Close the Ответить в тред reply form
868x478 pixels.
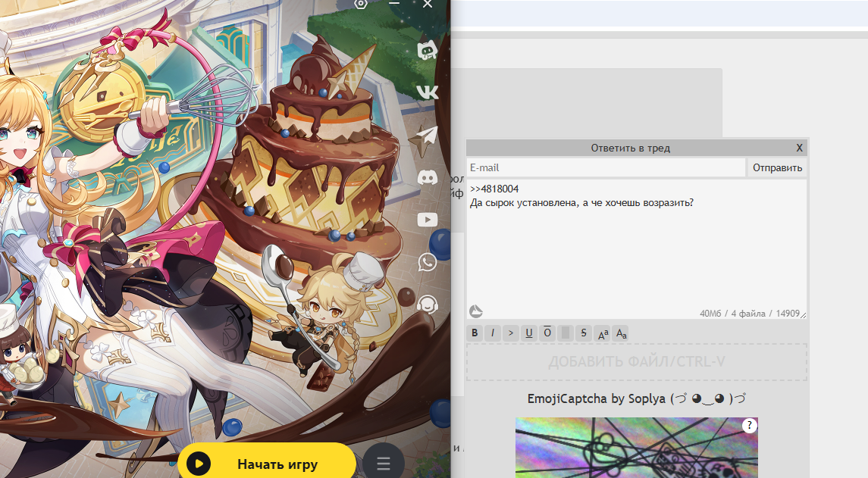pos(799,148)
